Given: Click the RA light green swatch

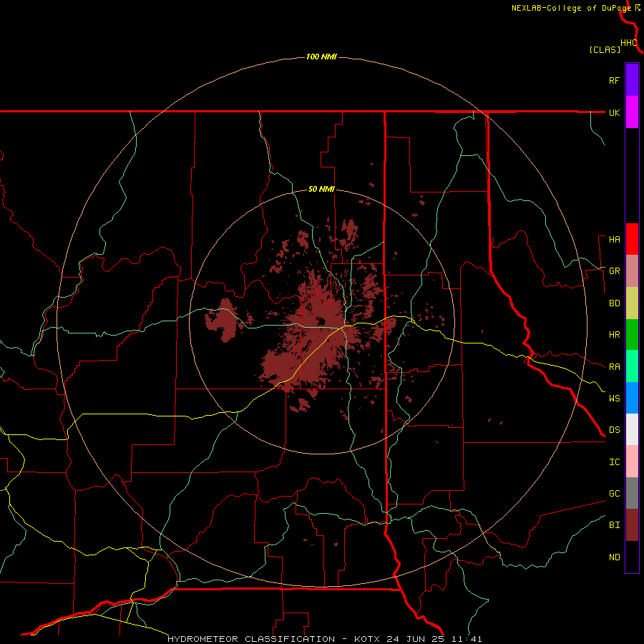Looking at the screenshot, I should pyautogui.click(x=632, y=366).
